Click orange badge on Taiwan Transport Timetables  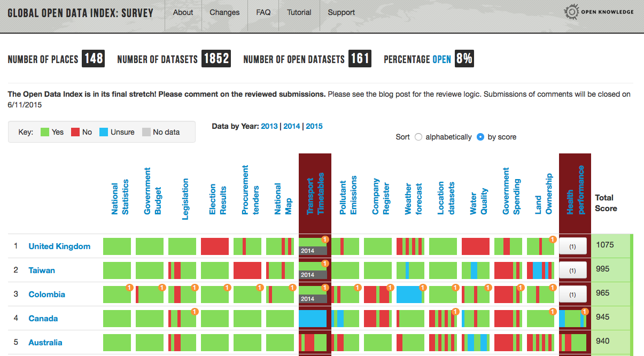pyautogui.click(x=325, y=264)
